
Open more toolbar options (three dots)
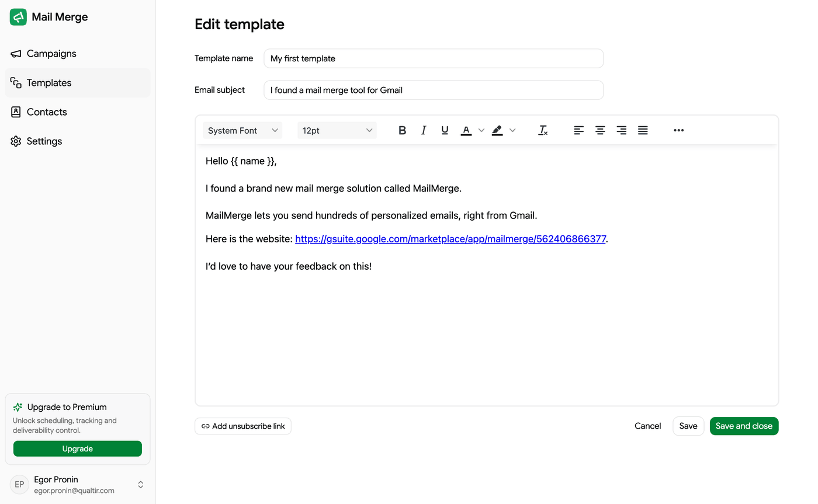tap(678, 130)
